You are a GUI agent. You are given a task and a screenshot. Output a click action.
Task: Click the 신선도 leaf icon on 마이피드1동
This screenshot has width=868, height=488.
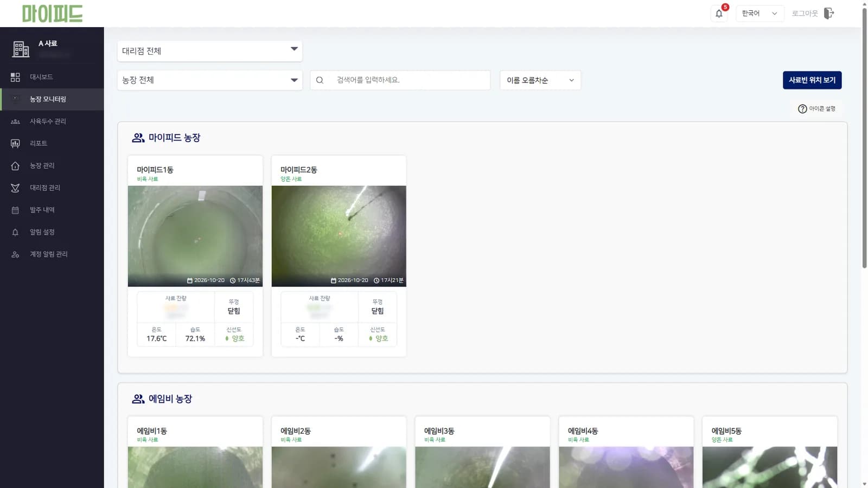(x=227, y=338)
